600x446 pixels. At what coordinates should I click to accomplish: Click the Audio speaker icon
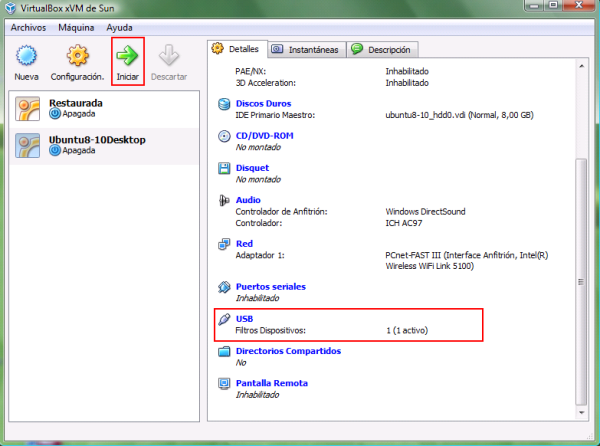coord(224,200)
